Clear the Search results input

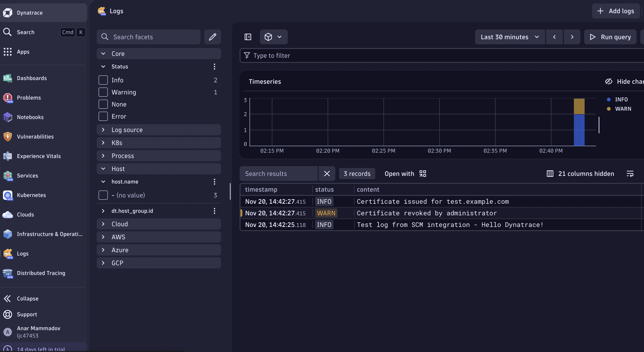coord(327,173)
